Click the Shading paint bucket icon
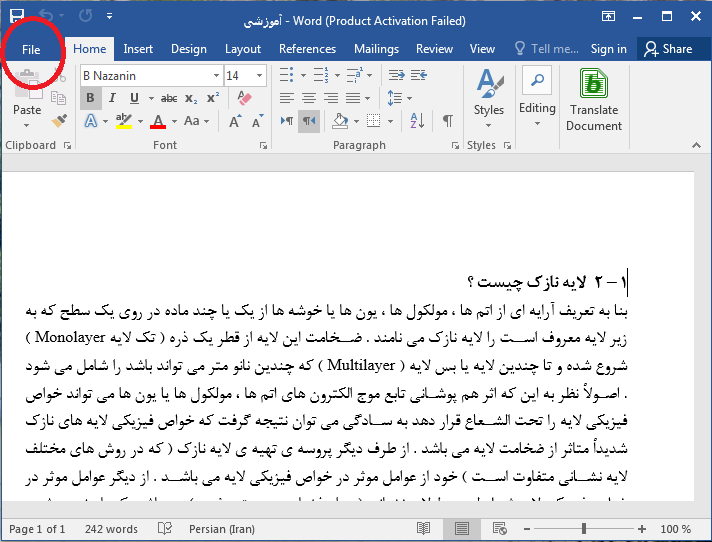Viewport: 712px width, 542px height. 341,121
